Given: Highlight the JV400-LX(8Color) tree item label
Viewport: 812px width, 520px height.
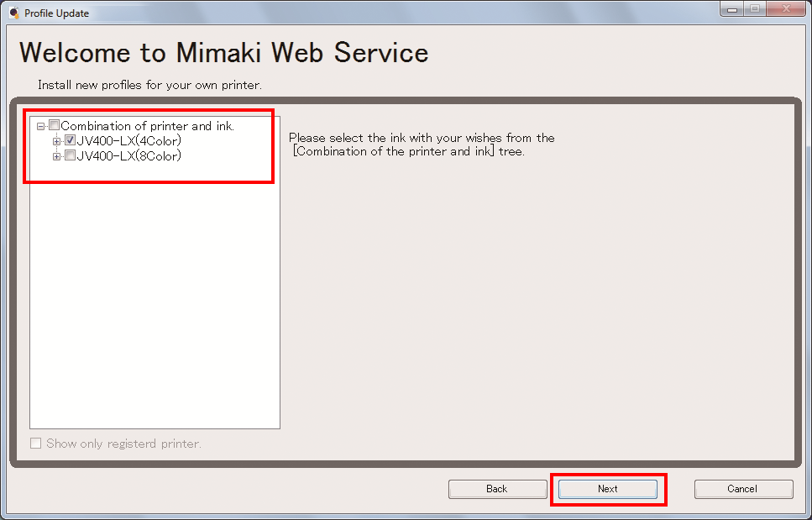Looking at the screenshot, I should click(x=128, y=155).
